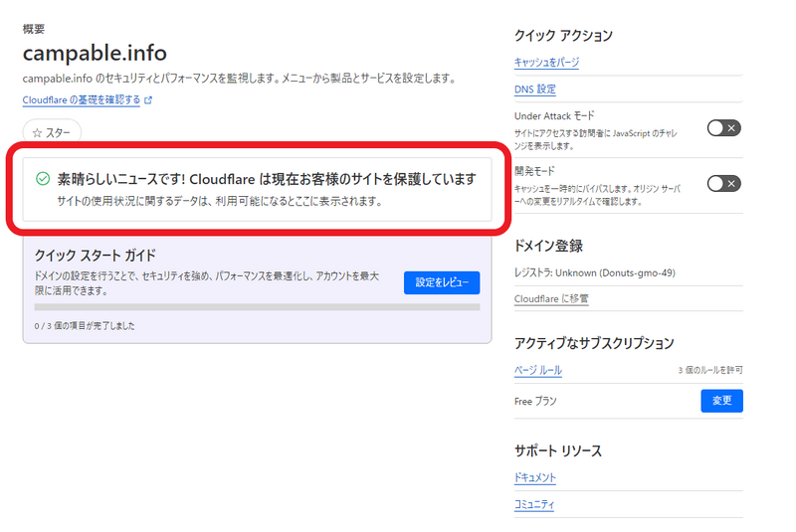
Task: Toggle the Under Attack モード switch
Action: 724,128
